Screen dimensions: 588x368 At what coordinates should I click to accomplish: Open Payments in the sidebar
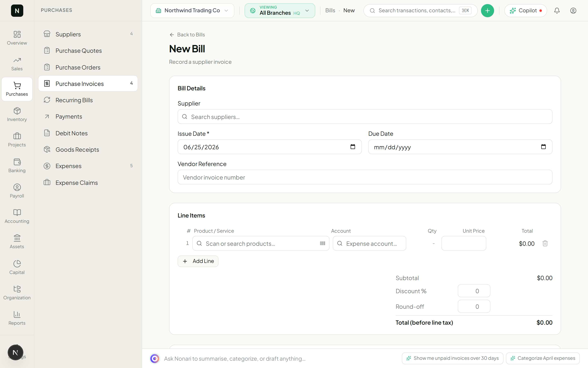point(88,117)
